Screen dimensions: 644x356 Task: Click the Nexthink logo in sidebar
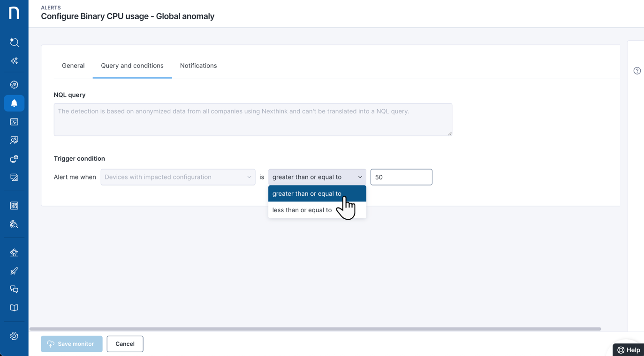pos(14,13)
